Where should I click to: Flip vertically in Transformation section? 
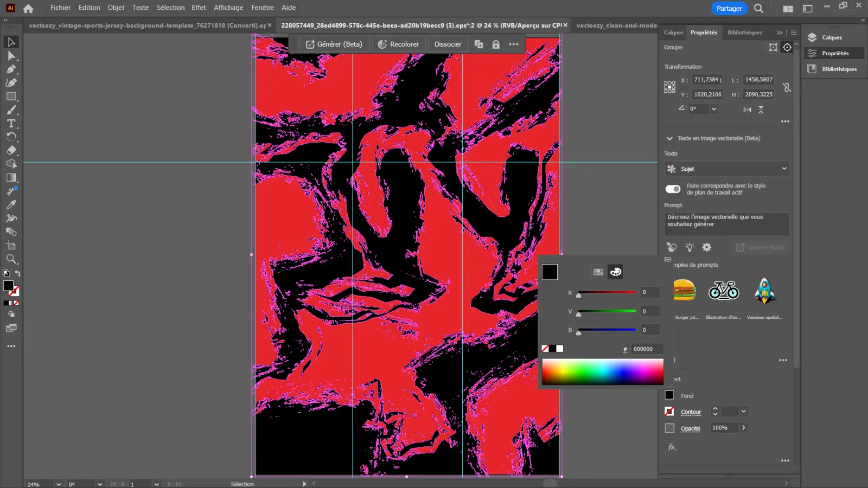(761, 110)
